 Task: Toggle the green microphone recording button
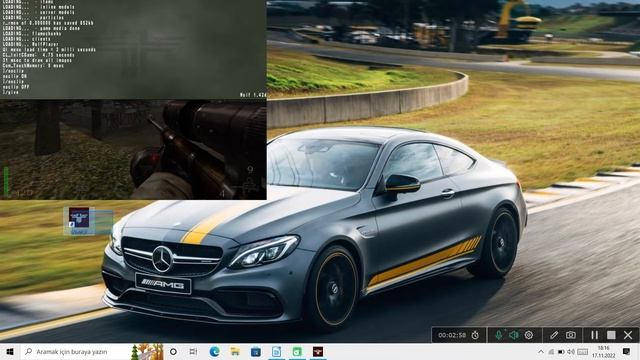499,335
